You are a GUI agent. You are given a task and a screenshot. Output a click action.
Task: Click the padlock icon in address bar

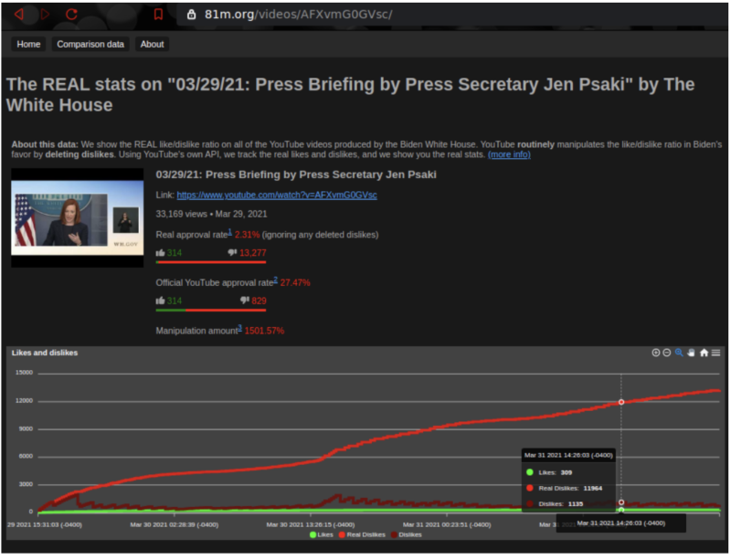point(191,15)
